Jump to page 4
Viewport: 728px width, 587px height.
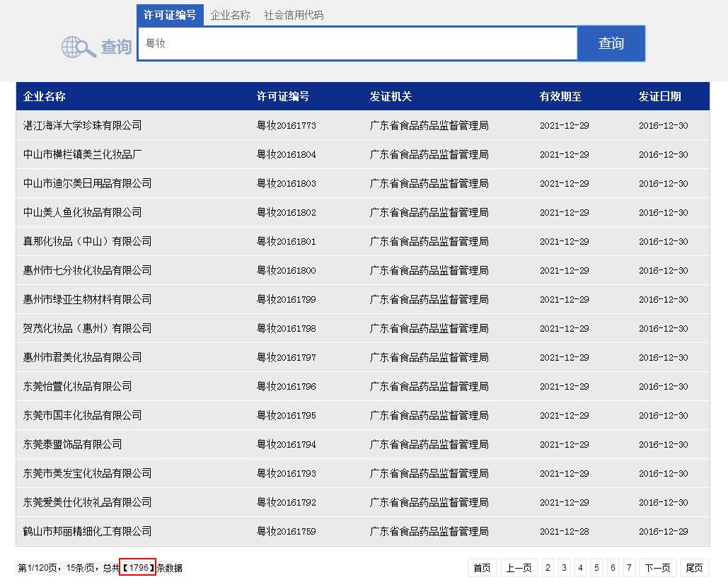(580, 567)
